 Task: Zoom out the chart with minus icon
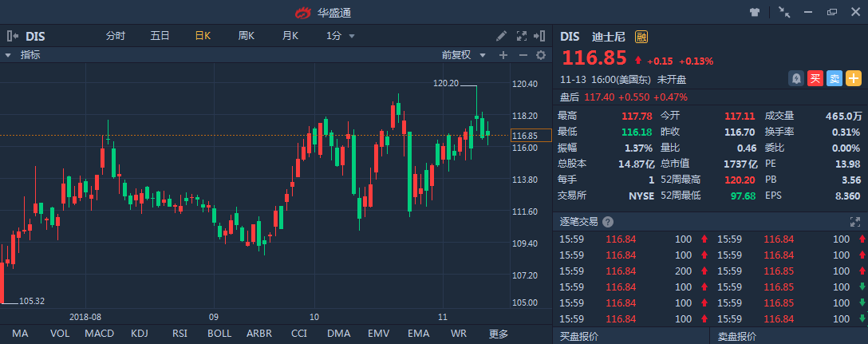[523, 55]
